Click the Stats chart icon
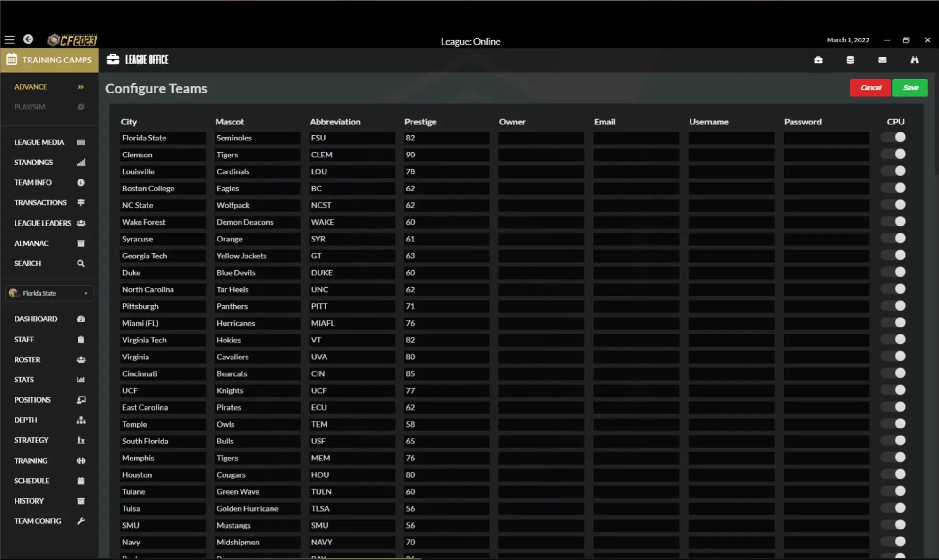Viewport: 939px width, 560px height. pyautogui.click(x=81, y=380)
